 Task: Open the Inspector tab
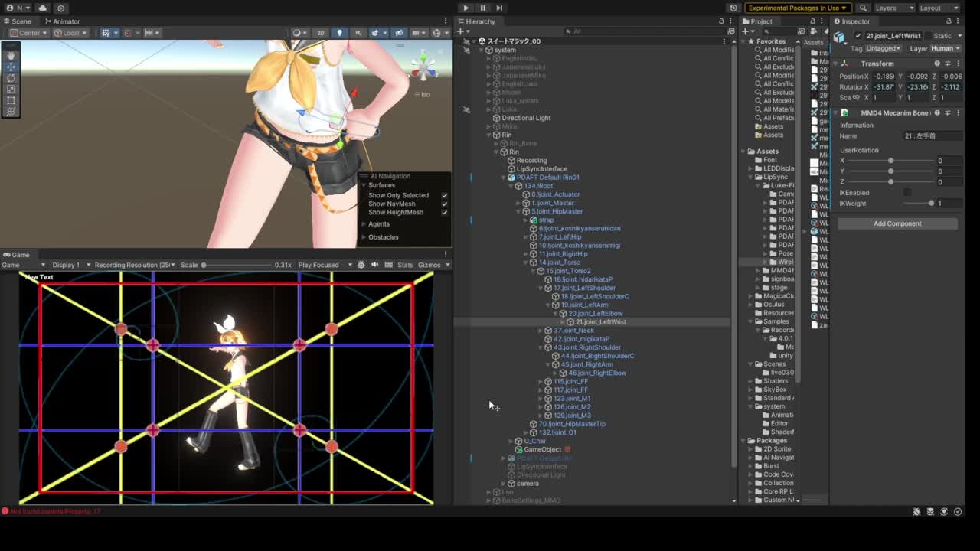pyautogui.click(x=854, y=21)
